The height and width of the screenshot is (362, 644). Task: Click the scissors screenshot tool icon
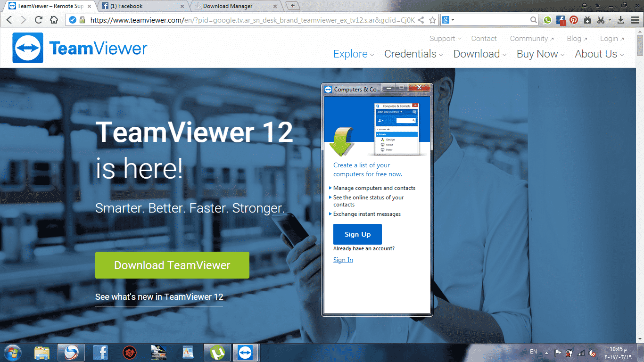point(601,20)
